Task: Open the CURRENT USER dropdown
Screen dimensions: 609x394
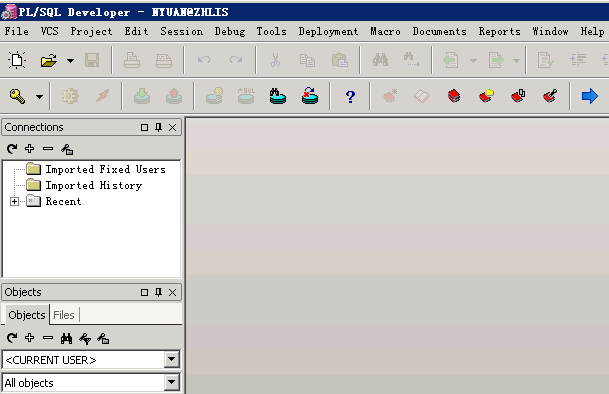Action: point(172,359)
